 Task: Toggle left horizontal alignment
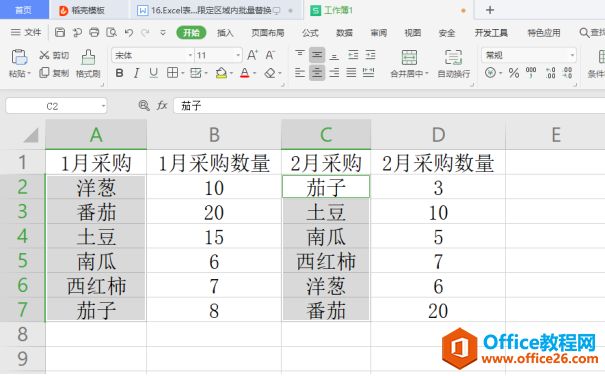300,72
